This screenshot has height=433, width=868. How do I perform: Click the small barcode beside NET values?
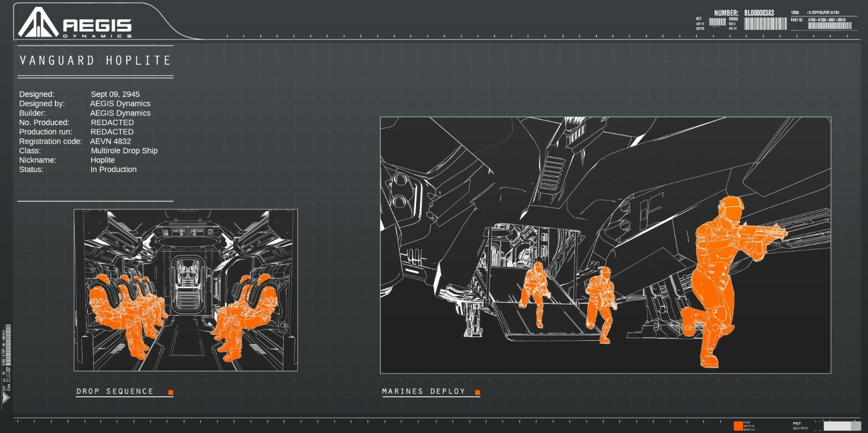717,22
